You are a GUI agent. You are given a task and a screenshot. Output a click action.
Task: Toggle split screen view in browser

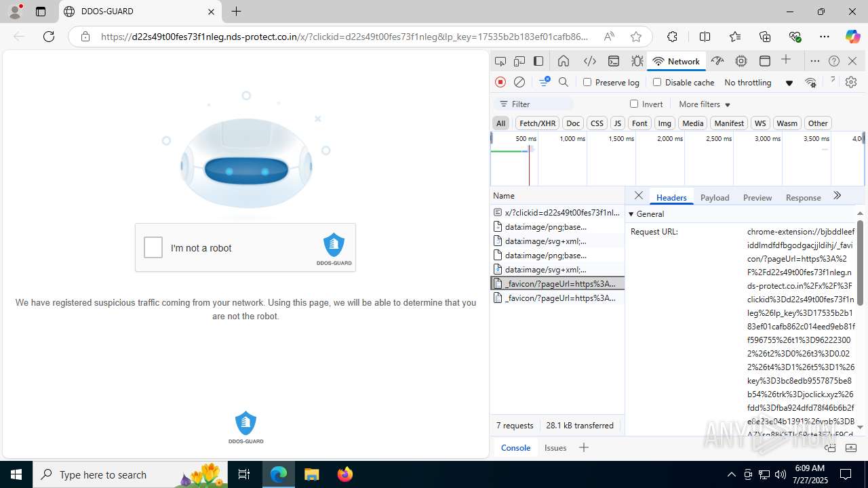click(x=705, y=37)
